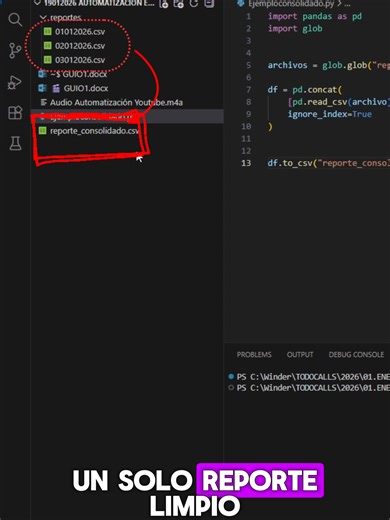This screenshot has height=520, width=390.
Task: Click 'df = pd.concat(' on line 7
Action: click(305, 90)
